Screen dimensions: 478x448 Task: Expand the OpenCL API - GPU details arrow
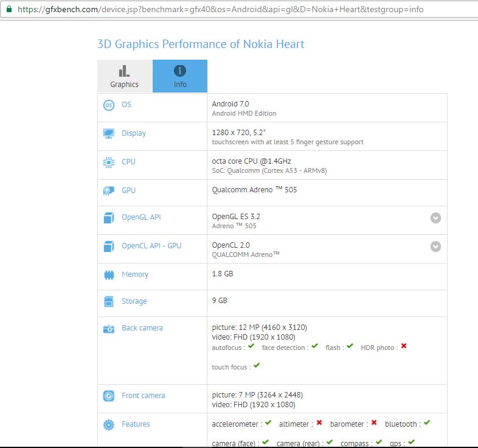pyautogui.click(x=435, y=247)
